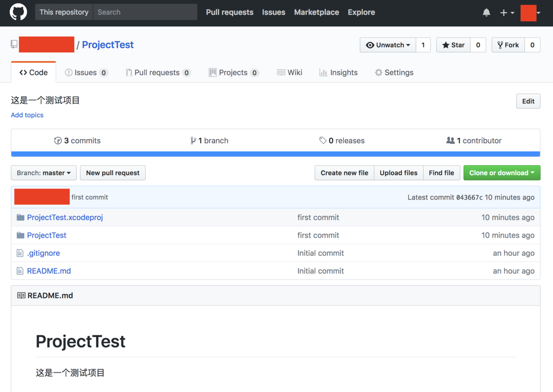This screenshot has width=553, height=392.
Task: Click the commits history clock icon
Action: [58, 140]
